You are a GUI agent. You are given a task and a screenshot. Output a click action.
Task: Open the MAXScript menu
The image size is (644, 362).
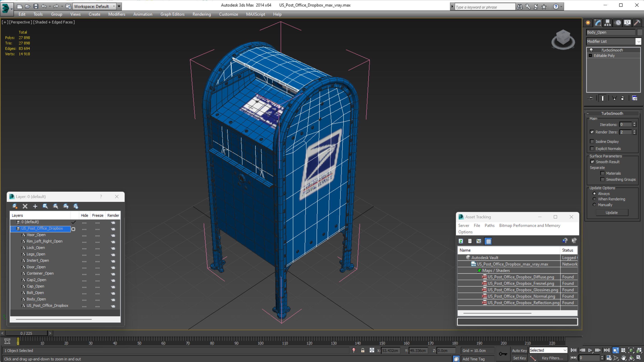click(255, 14)
